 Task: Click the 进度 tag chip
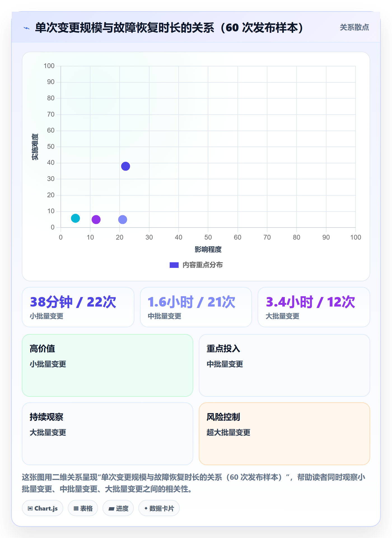118,508
